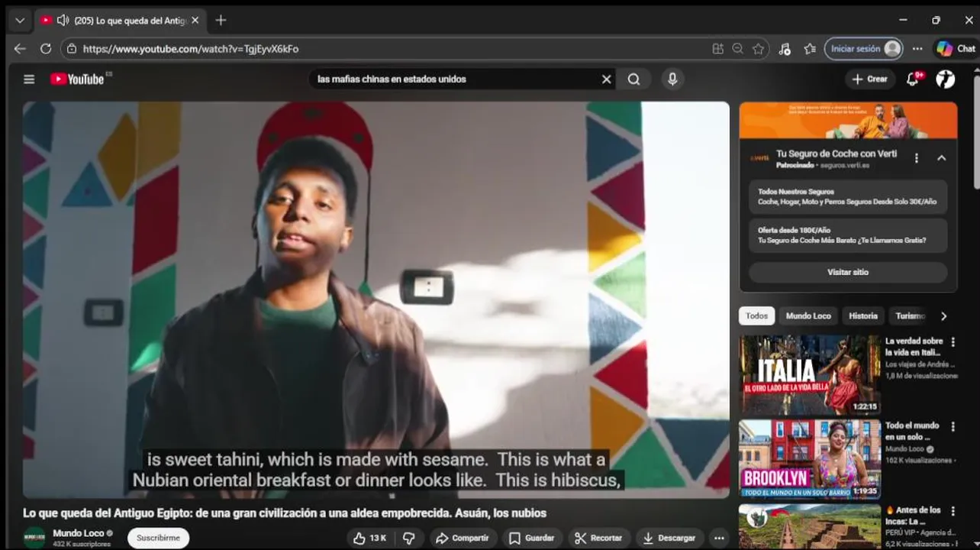980x550 pixels.
Task: Open options for the Italia video
Action: click(953, 342)
